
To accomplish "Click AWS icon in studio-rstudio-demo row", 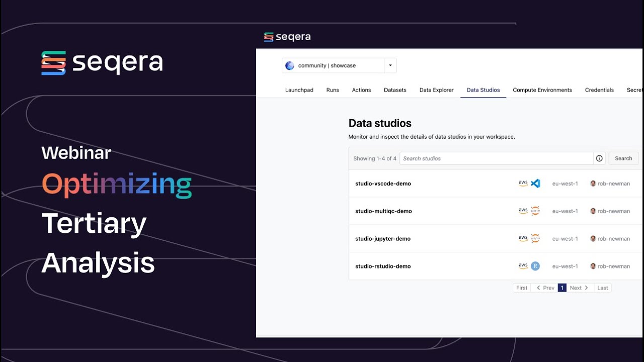I will click(523, 266).
